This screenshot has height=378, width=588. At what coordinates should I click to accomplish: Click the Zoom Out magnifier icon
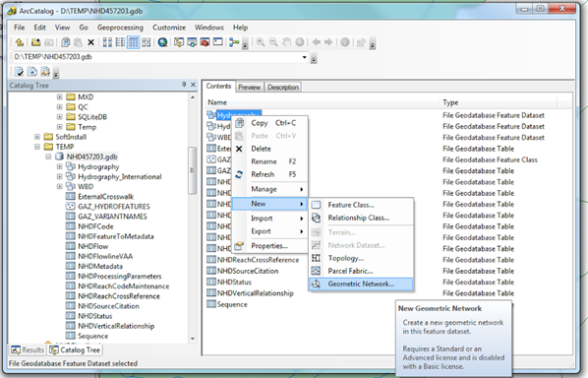(273, 42)
